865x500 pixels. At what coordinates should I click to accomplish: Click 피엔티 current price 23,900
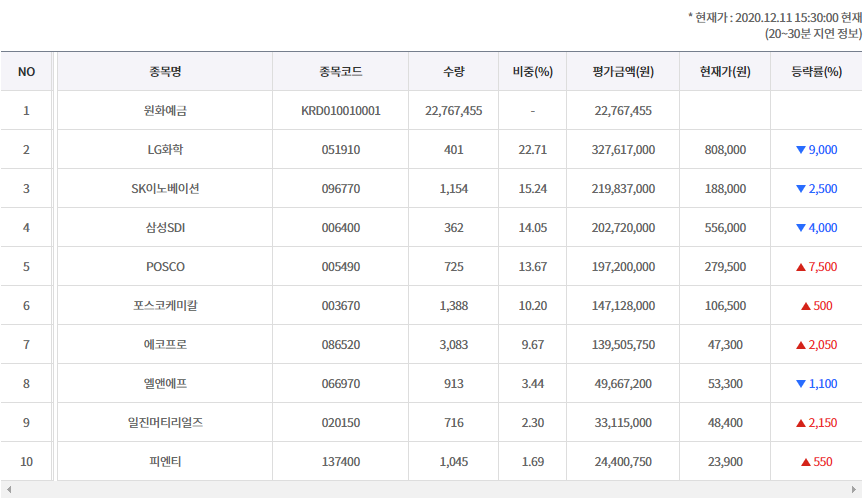tap(725, 462)
